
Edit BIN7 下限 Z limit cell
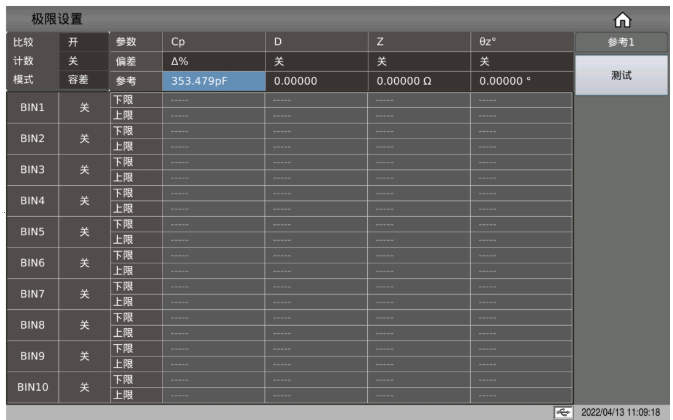418,287
